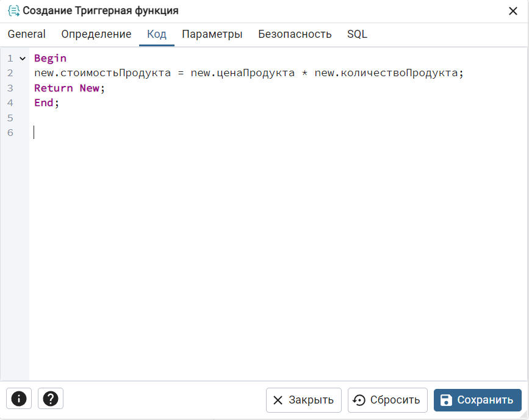Open the info icon button

19,399
